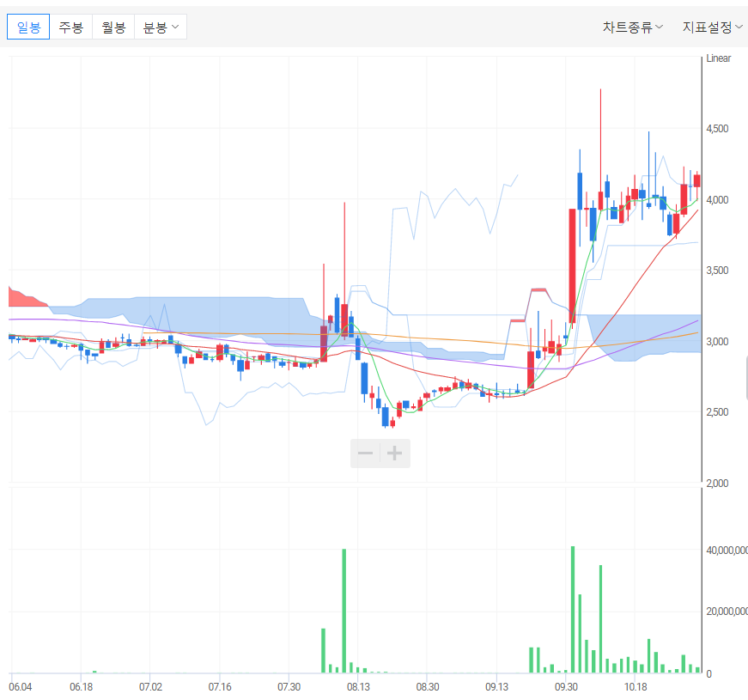
Task: Click the 2,000 price axis label
Action: [717, 484]
